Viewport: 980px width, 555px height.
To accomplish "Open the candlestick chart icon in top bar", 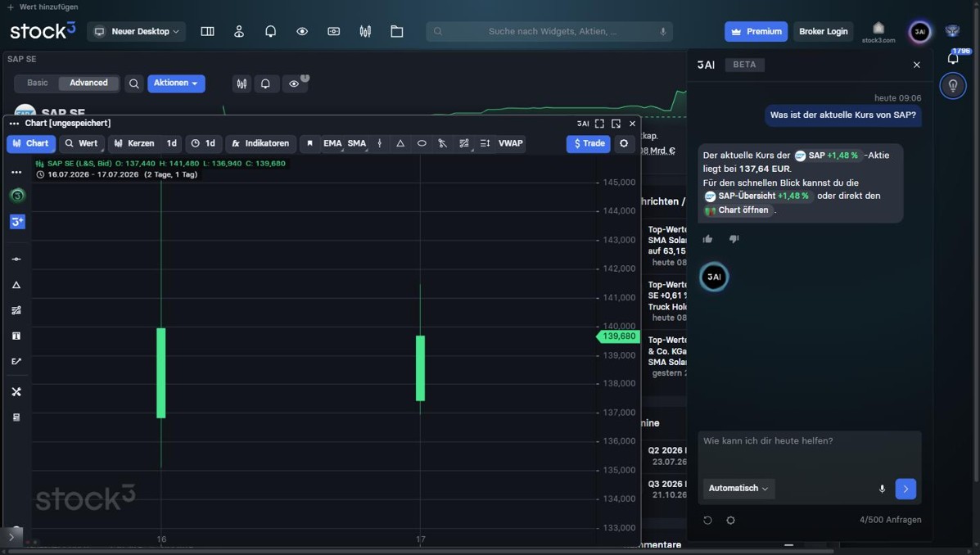I will point(365,31).
